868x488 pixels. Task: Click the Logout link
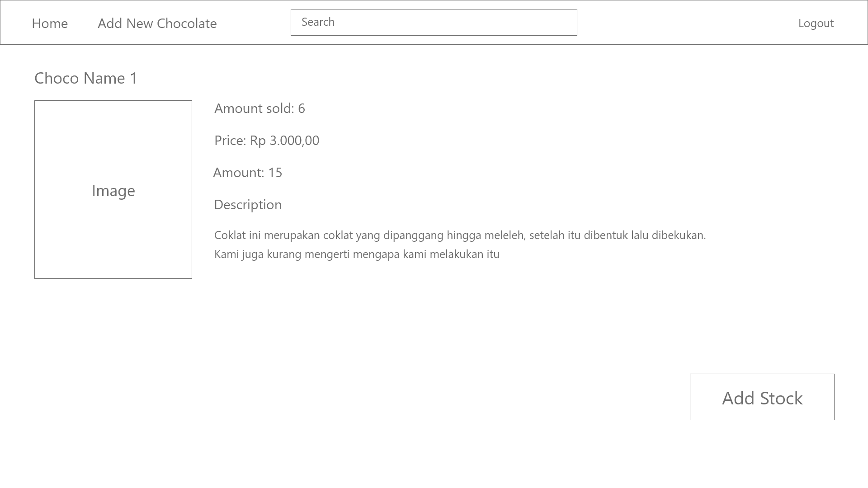click(x=816, y=23)
